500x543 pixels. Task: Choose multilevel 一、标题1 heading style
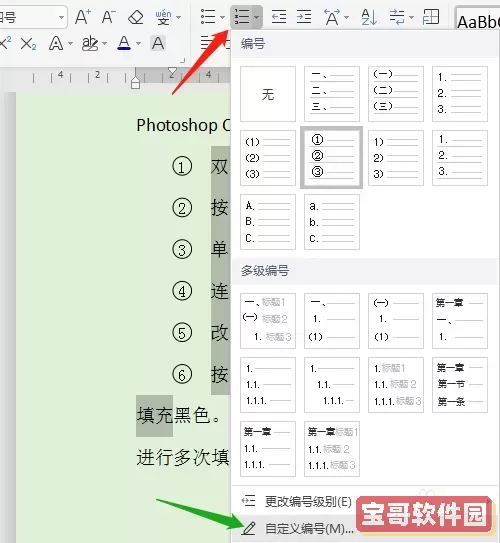(268, 321)
